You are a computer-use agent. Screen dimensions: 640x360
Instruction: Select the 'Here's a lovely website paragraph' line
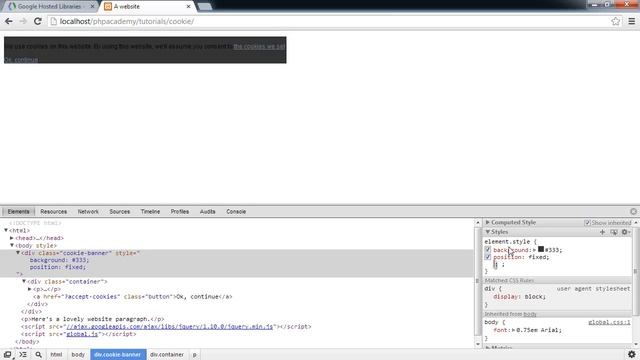[93, 319]
